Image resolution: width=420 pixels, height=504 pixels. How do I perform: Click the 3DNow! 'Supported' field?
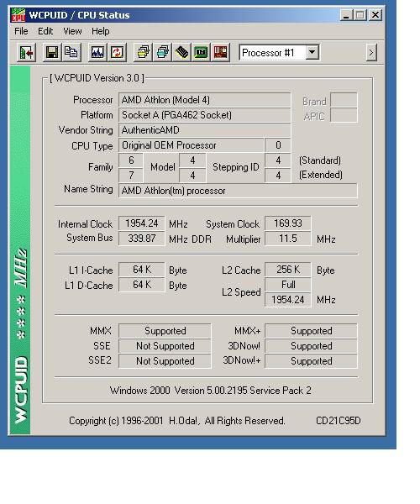(311, 346)
